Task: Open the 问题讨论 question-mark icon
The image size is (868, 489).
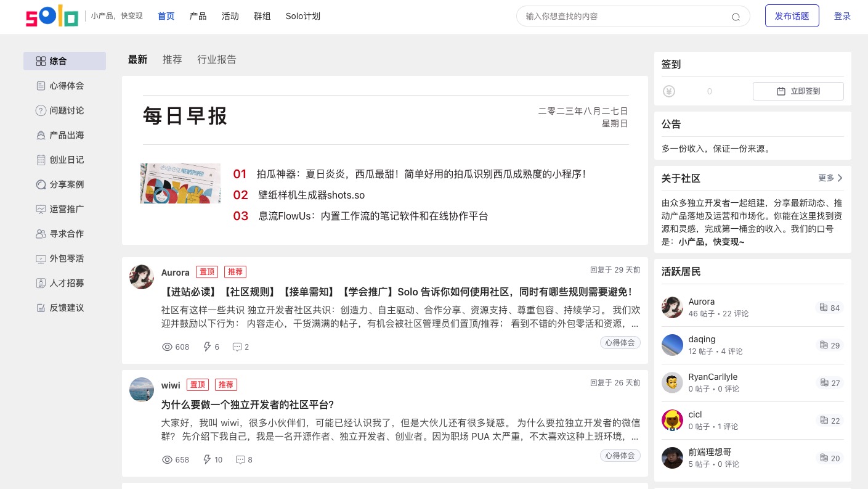Action: 41,110
